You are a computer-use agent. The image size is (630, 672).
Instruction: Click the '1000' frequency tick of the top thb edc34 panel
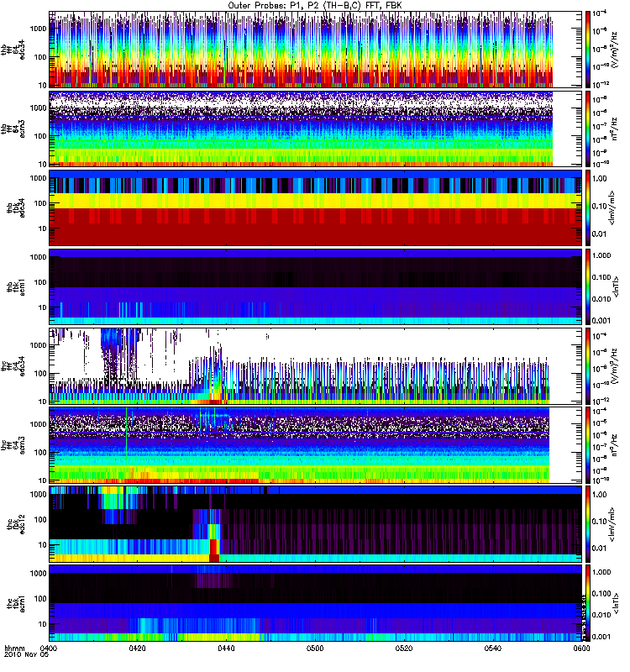[x=38, y=29]
